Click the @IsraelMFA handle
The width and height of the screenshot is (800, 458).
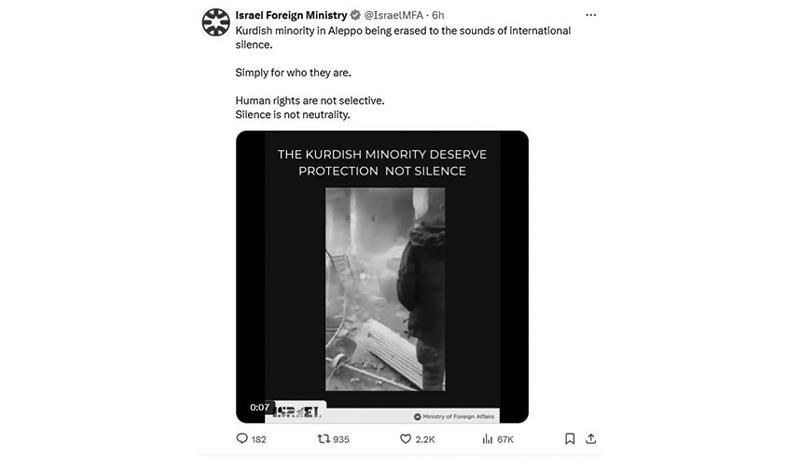[x=393, y=15]
